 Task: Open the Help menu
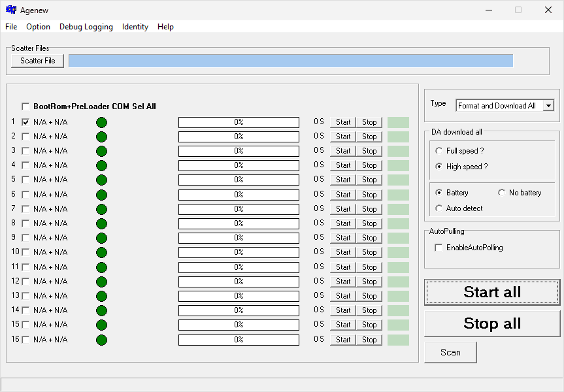(165, 27)
